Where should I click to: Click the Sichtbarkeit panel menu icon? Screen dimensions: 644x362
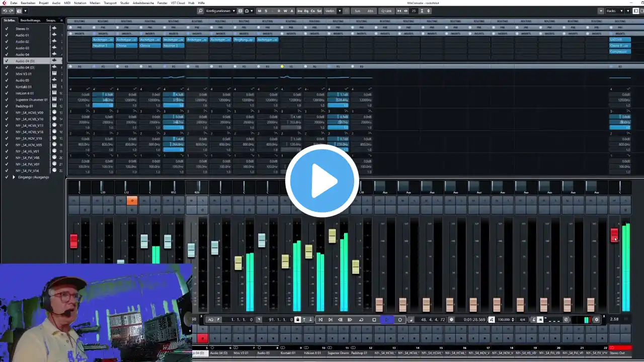point(61,20)
